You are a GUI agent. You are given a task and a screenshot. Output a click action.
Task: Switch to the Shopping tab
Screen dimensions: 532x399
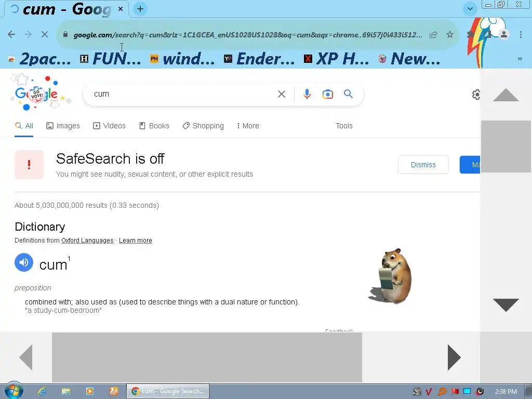coord(203,126)
